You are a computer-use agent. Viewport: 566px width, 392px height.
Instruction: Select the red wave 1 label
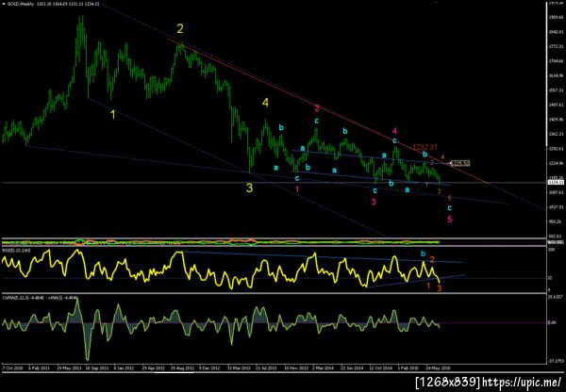[x=297, y=188]
